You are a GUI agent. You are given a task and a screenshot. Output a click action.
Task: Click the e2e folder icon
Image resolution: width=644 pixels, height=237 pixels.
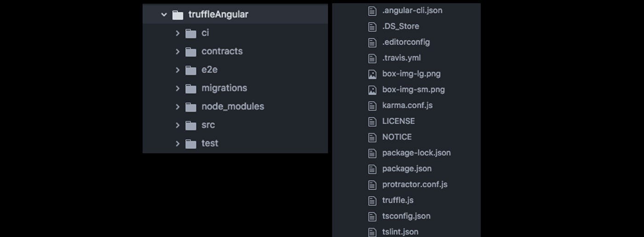tap(191, 70)
